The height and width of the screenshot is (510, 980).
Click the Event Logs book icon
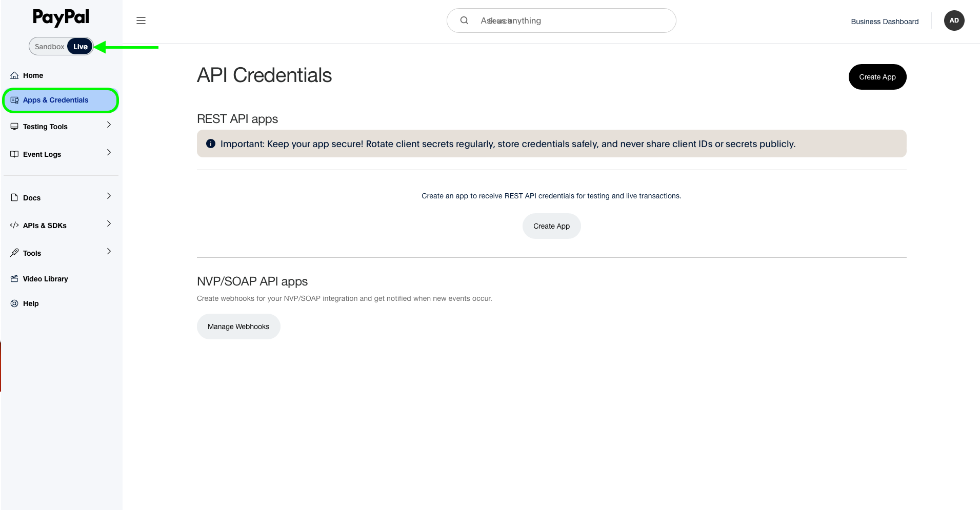14,154
